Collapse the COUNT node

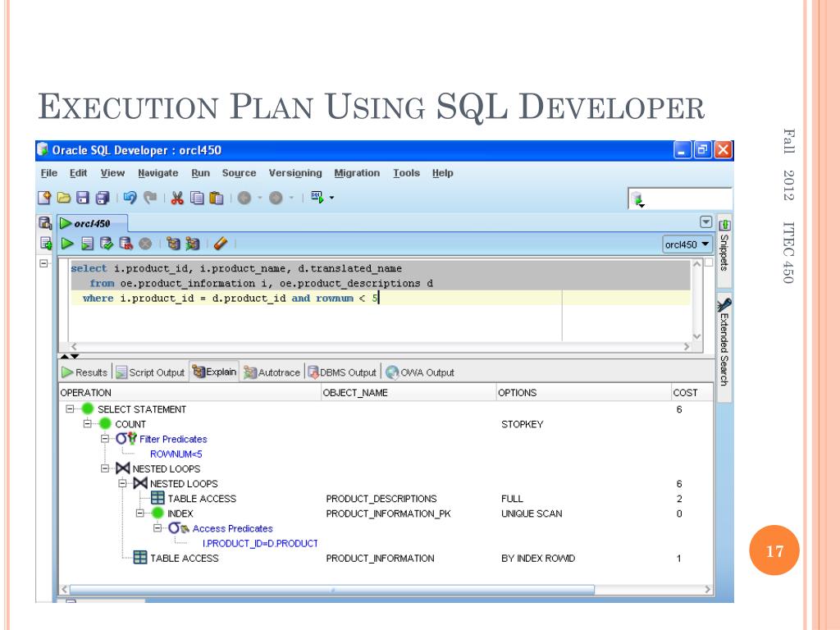[x=87, y=424]
